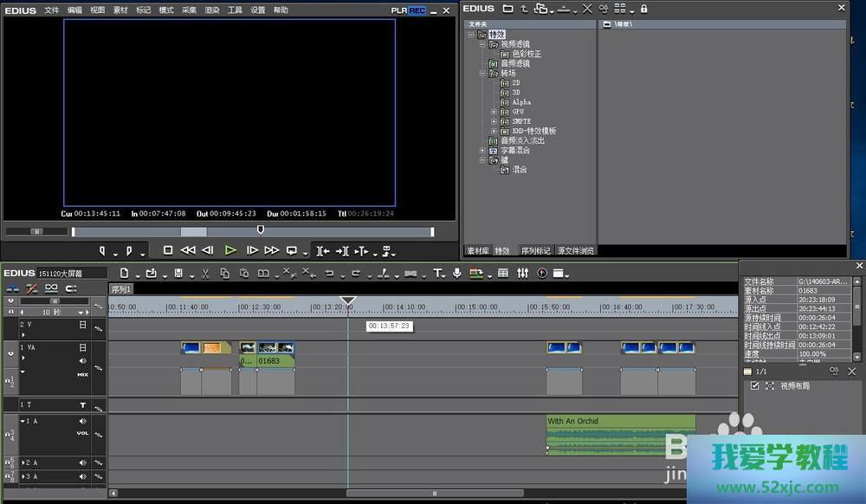
Task: Click the Set In point icon in player
Action: (101, 251)
